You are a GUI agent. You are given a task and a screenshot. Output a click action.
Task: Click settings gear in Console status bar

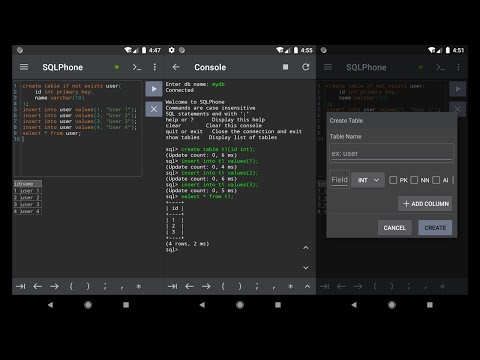172,50
